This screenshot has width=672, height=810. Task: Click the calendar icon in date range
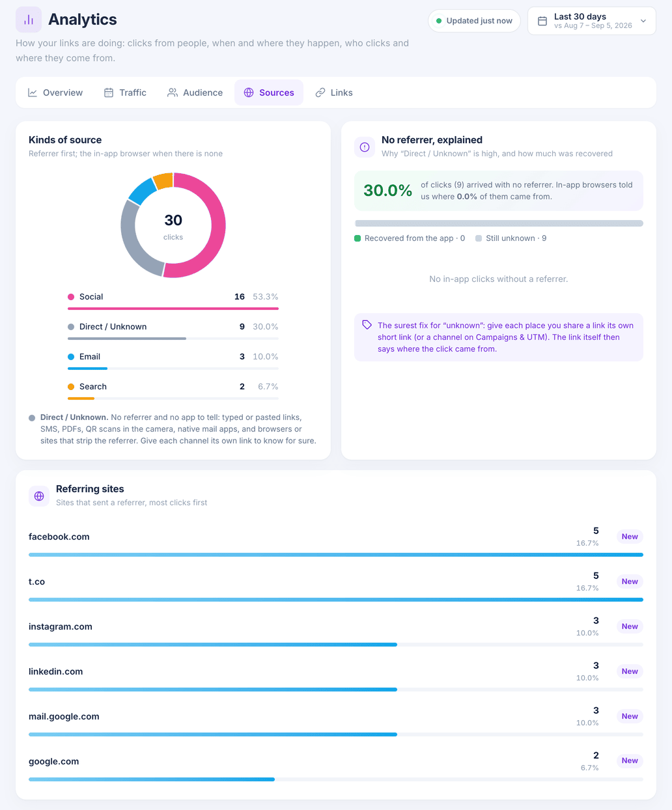pyautogui.click(x=542, y=21)
